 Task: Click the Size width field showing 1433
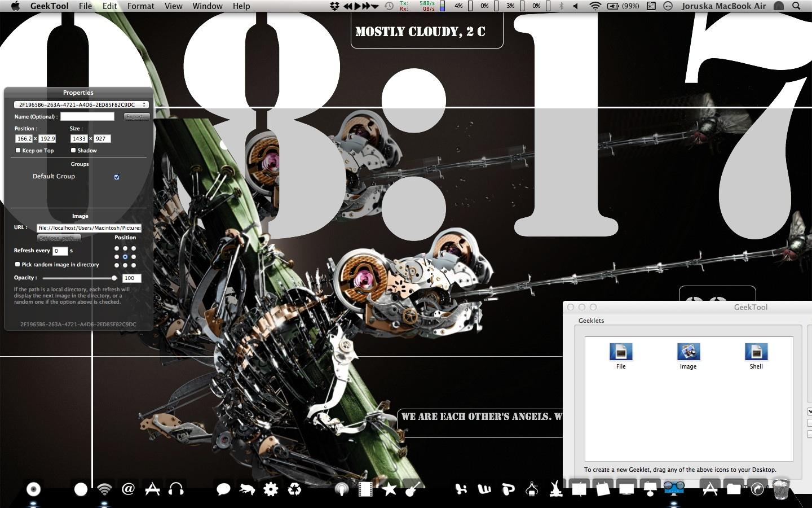pyautogui.click(x=79, y=138)
